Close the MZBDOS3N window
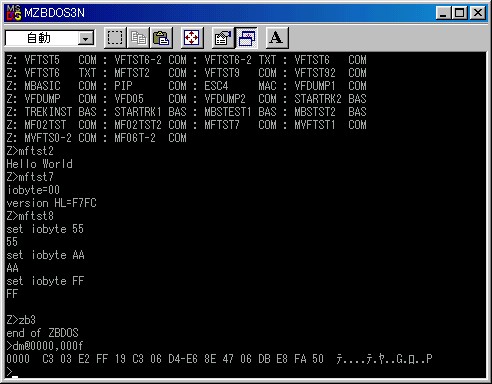492x384 pixels. coord(478,13)
